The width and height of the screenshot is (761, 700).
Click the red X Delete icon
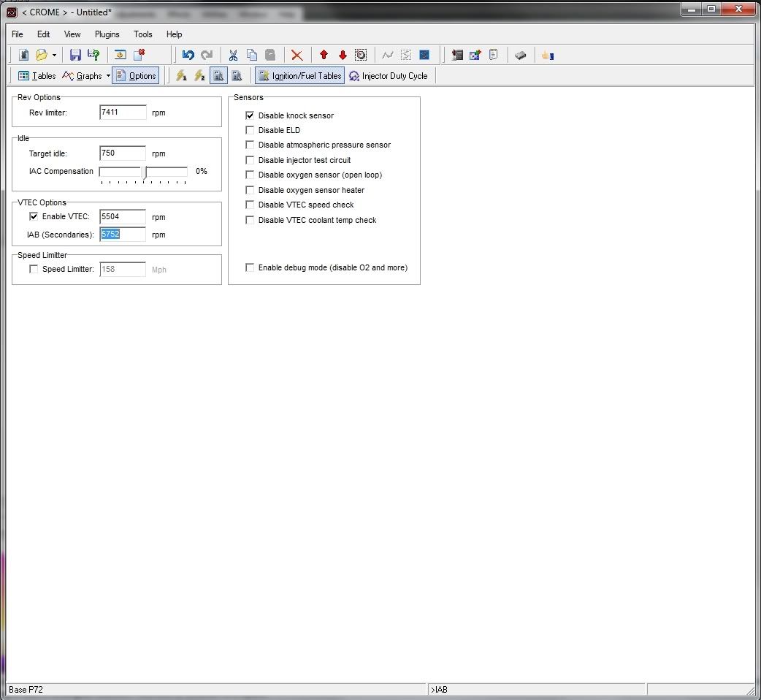(x=297, y=56)
